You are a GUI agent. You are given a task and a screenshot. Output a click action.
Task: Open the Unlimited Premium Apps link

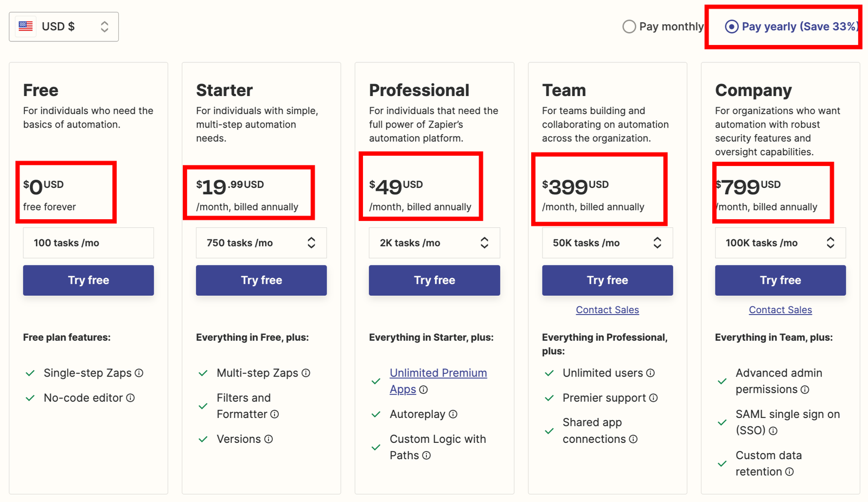point(438,381)
